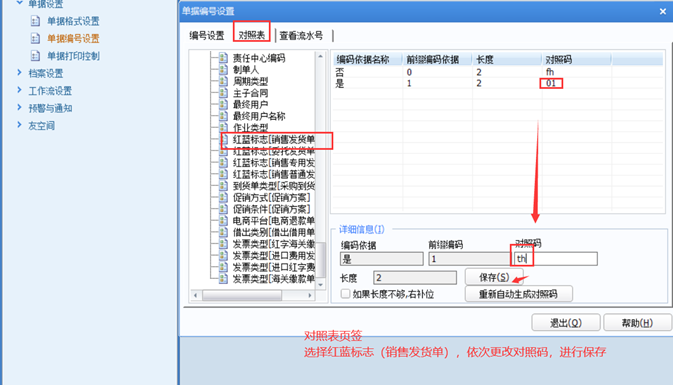
Task: Switch to the 对照表 tab
Action: pos(252,35)
